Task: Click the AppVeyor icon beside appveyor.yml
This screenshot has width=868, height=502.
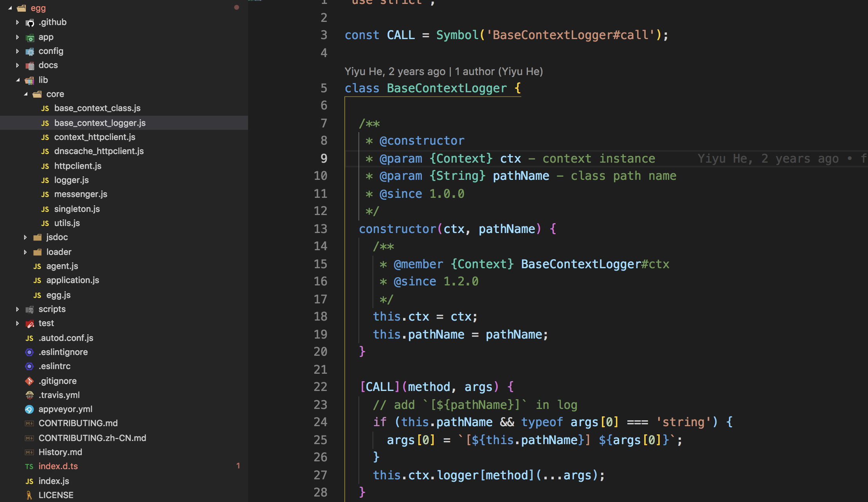Action: tap(29, 409)
